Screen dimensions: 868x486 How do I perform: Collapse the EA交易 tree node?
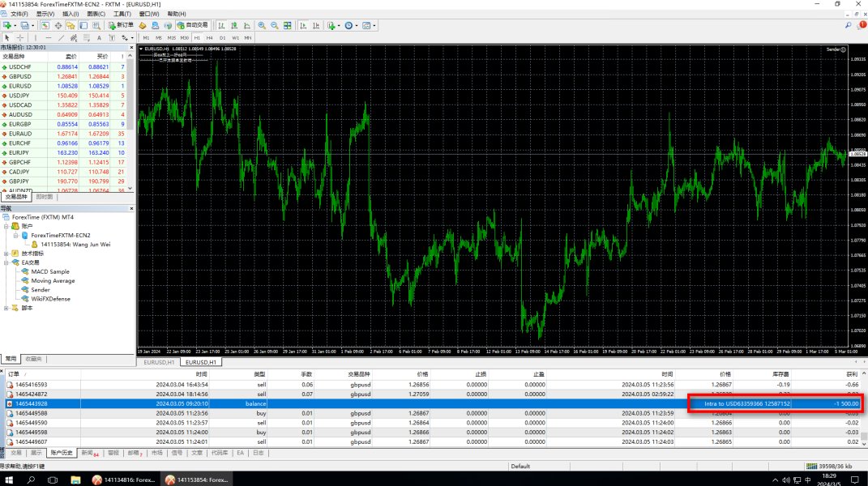(x=6, y=262)
